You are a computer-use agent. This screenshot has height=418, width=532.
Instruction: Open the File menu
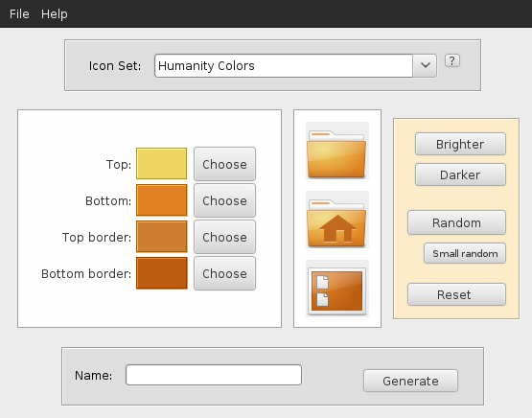pos(19,14)
